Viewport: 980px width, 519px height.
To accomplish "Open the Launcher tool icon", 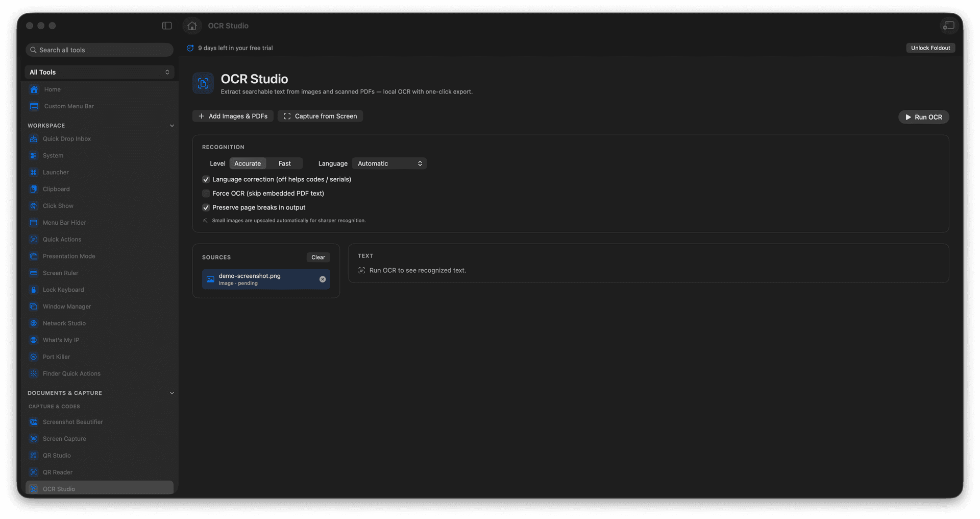I will [34, 173].
